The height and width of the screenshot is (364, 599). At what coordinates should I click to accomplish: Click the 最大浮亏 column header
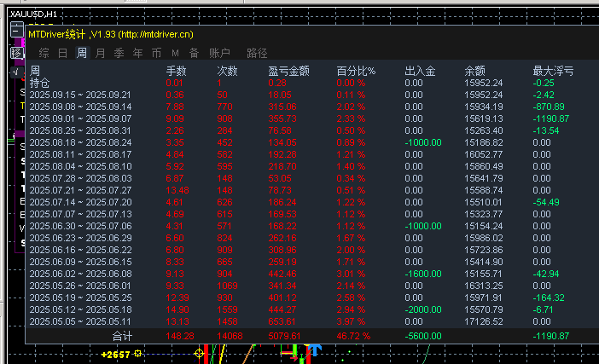coord(553,71)
